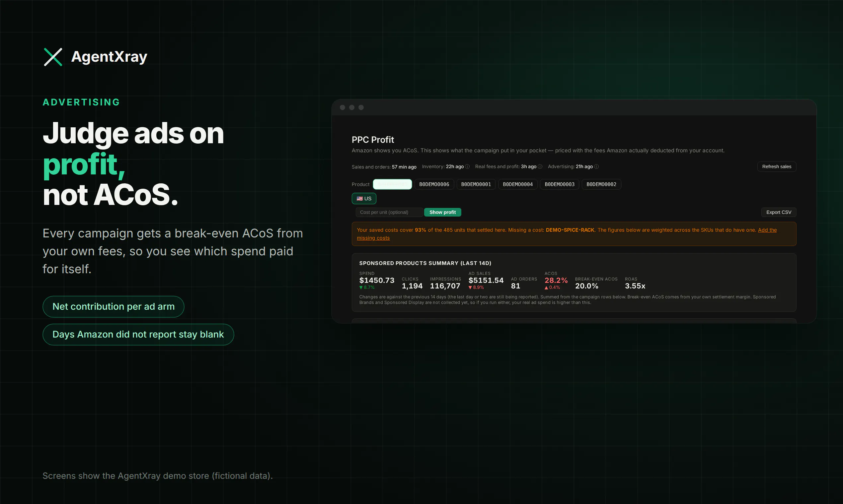Click the ADVERTISING section label
The width and height of the screenshot is (843, 504).
pyautogui.click(x=81, y=102)
